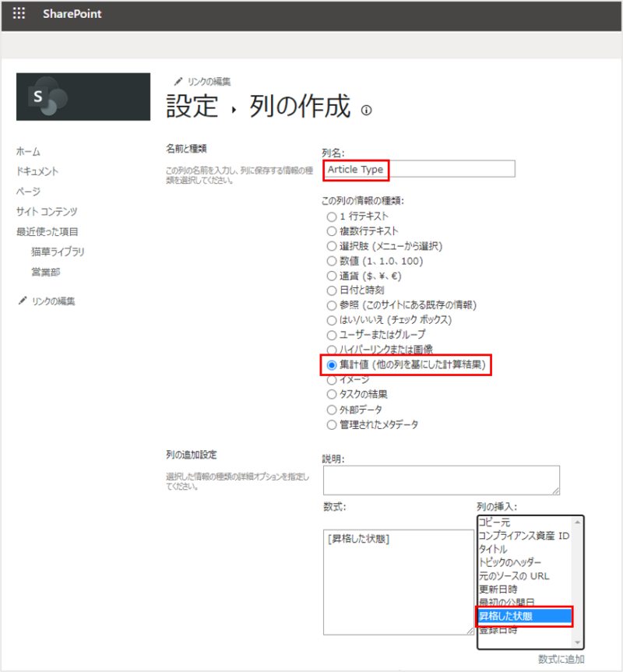Click the SharePoint site logo thumbnail

pos(83,97)
